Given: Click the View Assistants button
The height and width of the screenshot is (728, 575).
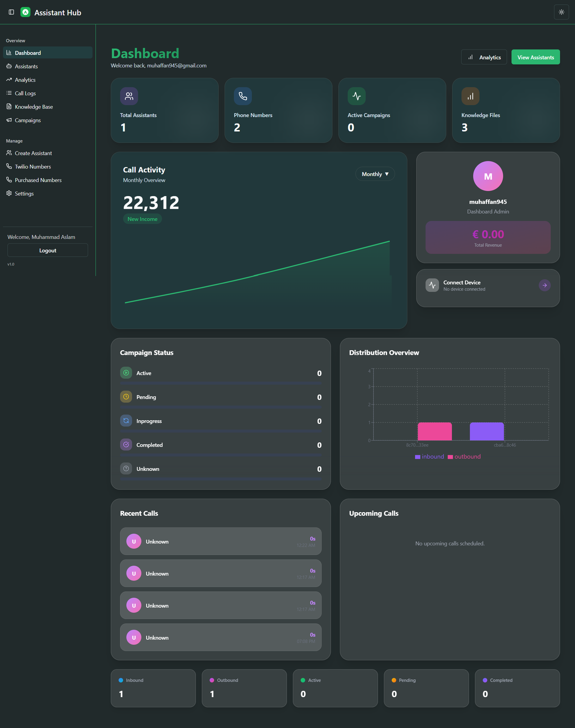Looking at the screenshot, I should tap(535, 57).
